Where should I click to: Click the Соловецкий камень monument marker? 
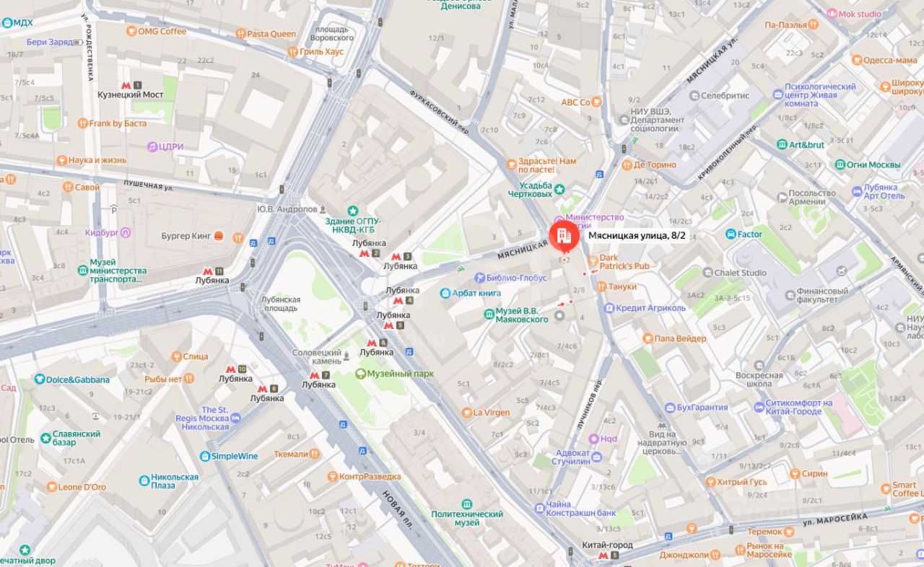346,356
